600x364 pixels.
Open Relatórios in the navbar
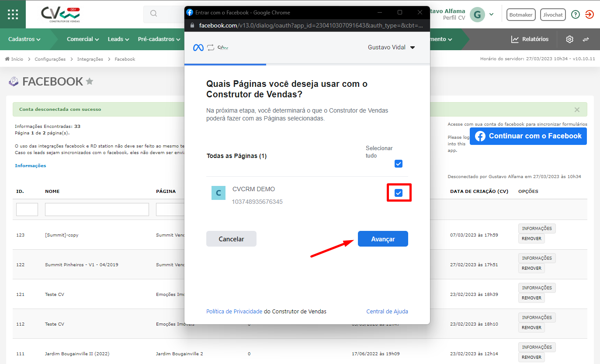[x=530, y=39]
